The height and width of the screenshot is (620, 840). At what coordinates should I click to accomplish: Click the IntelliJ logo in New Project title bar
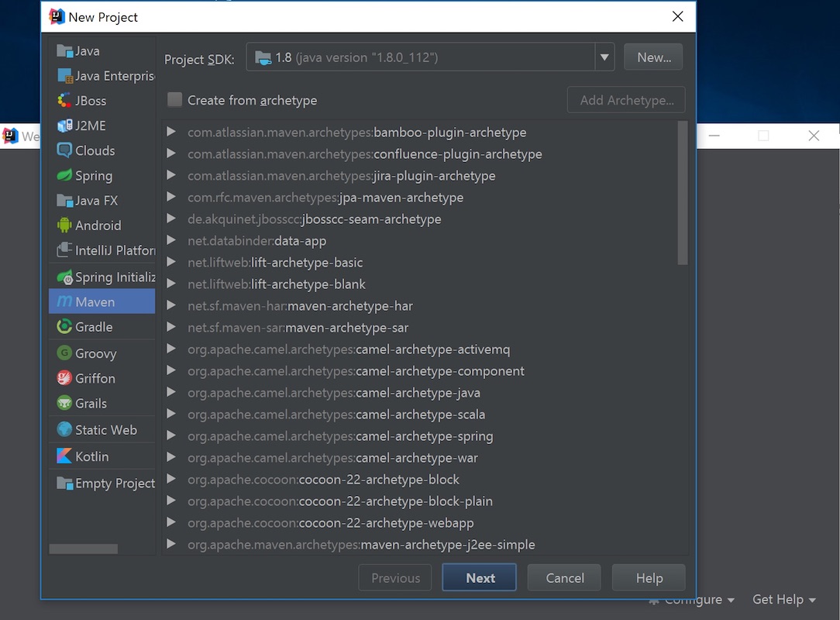coord(57,16)
